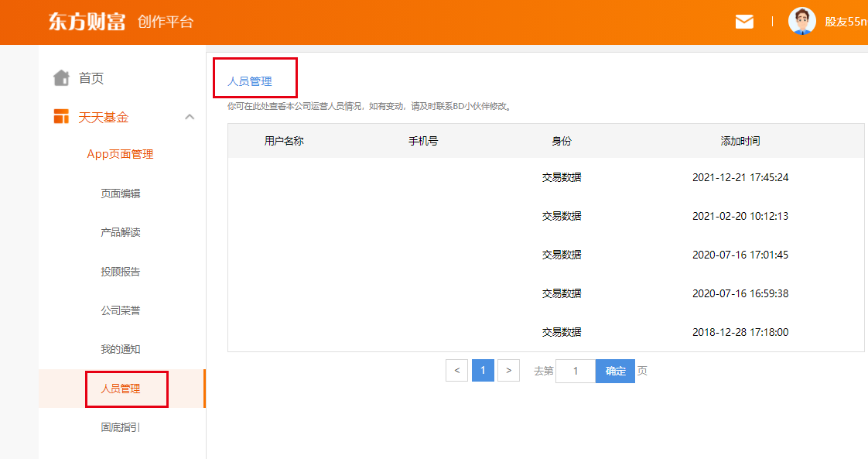Open 产品解读 page
Image resolution: width=868 pixels, height=459 pixels.
point(121,232)
